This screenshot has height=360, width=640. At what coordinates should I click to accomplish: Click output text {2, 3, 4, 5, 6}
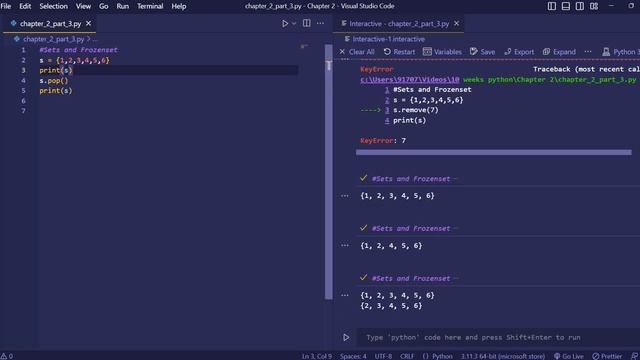(391, 306)
